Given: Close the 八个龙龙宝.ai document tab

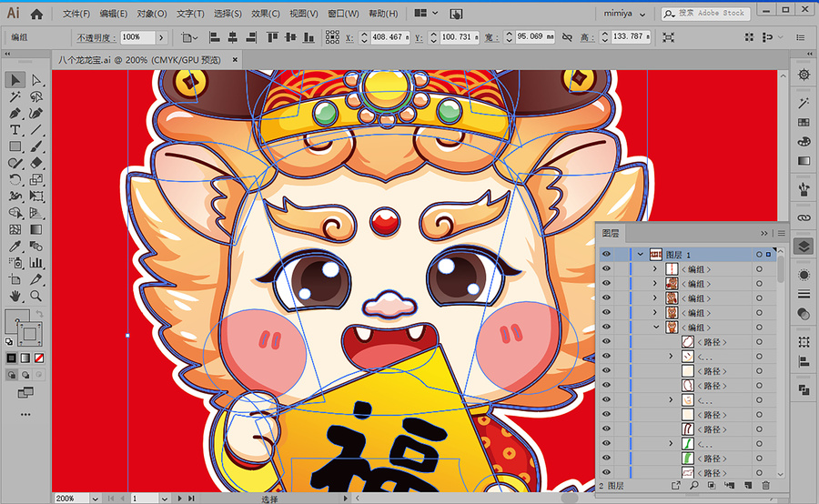Looking at the screenshot, I should (235, 59).
